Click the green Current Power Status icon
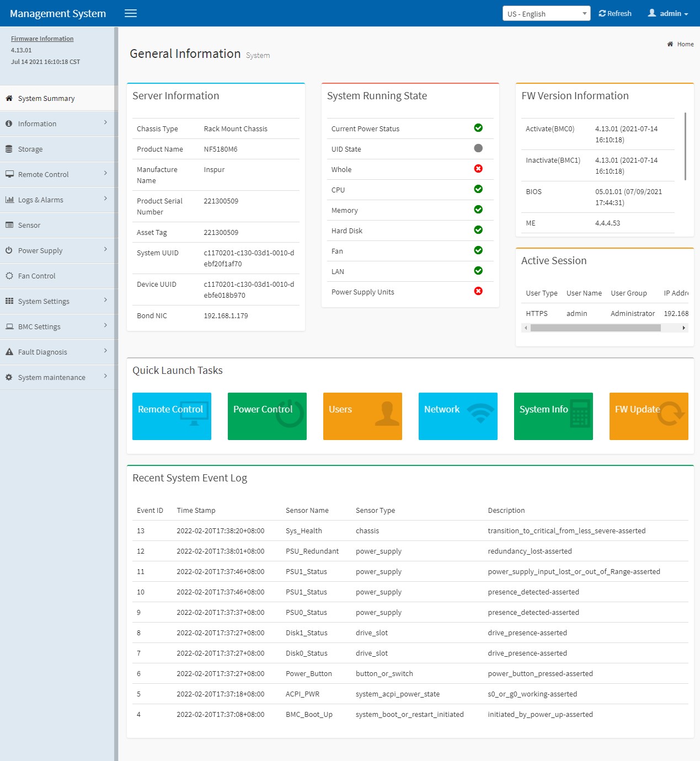The image size is (700, 761). pos(478,128)
